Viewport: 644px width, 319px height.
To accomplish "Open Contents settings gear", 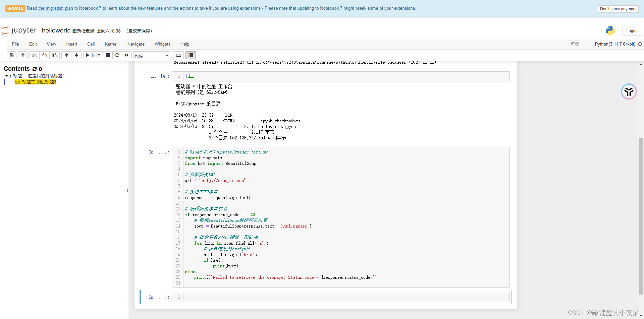I will [41, 69].
